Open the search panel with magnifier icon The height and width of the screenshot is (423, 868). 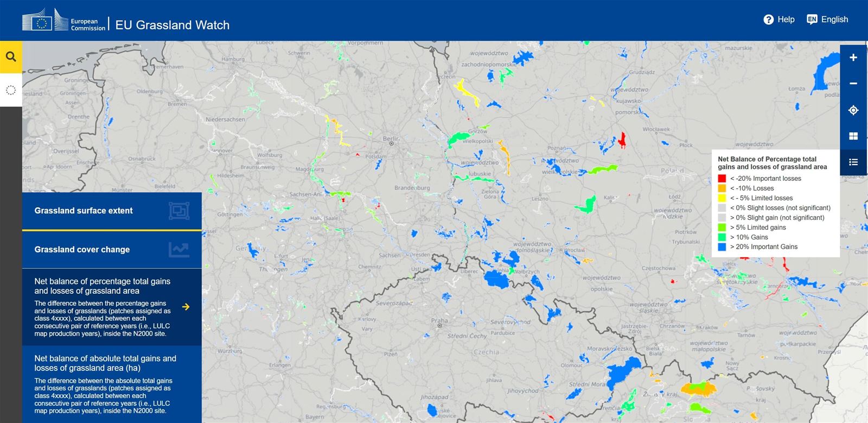[x=11, y=56]
